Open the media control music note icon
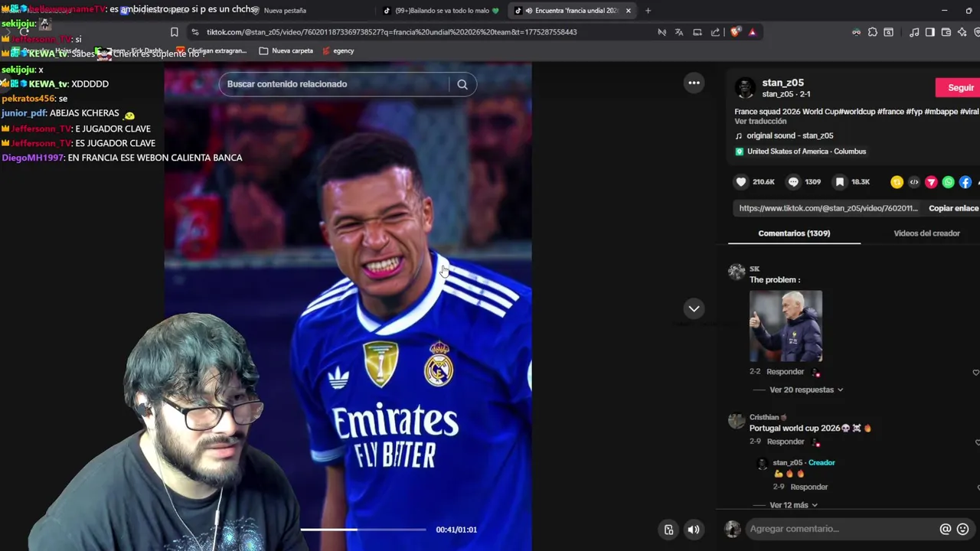 tap(914, 32)
